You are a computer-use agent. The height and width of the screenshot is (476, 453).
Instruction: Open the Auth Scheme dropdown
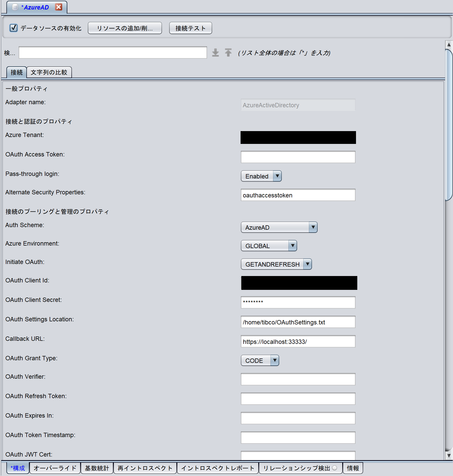click(x=279, y=227)
